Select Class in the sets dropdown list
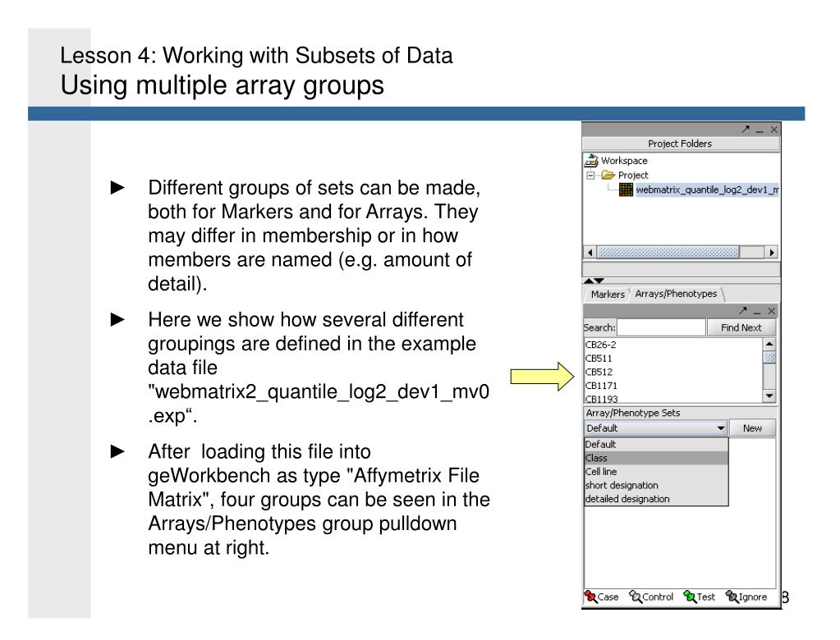Viewport: 840px width, 640px height. [656, 458]
